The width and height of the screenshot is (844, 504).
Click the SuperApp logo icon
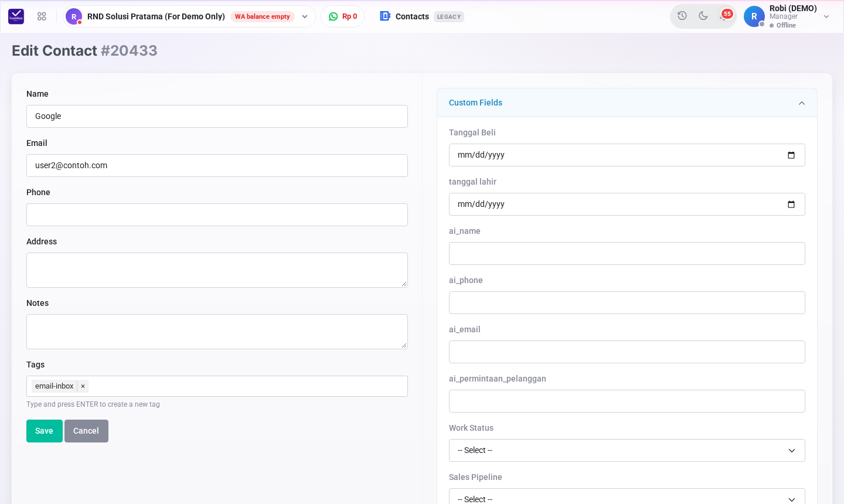coord(16,16)
